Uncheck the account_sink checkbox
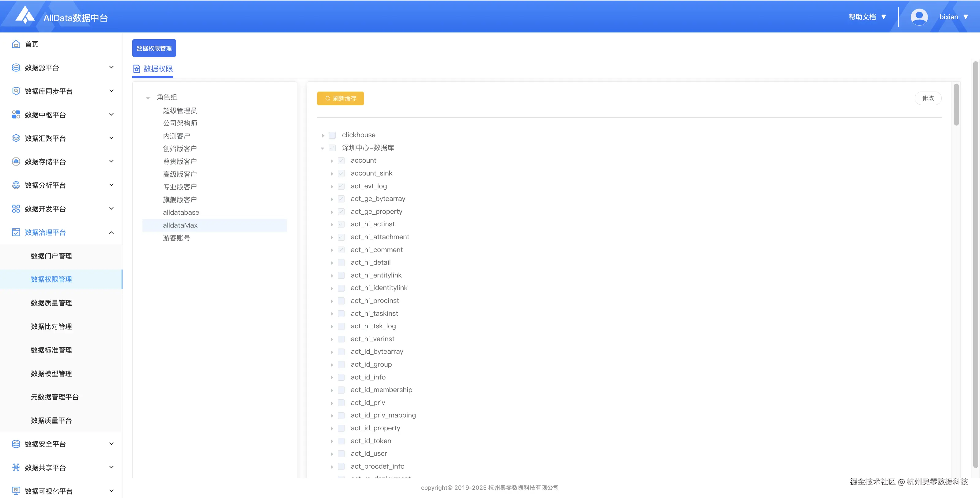This screenshot has width=980, height=498. (x=341, y=173)
